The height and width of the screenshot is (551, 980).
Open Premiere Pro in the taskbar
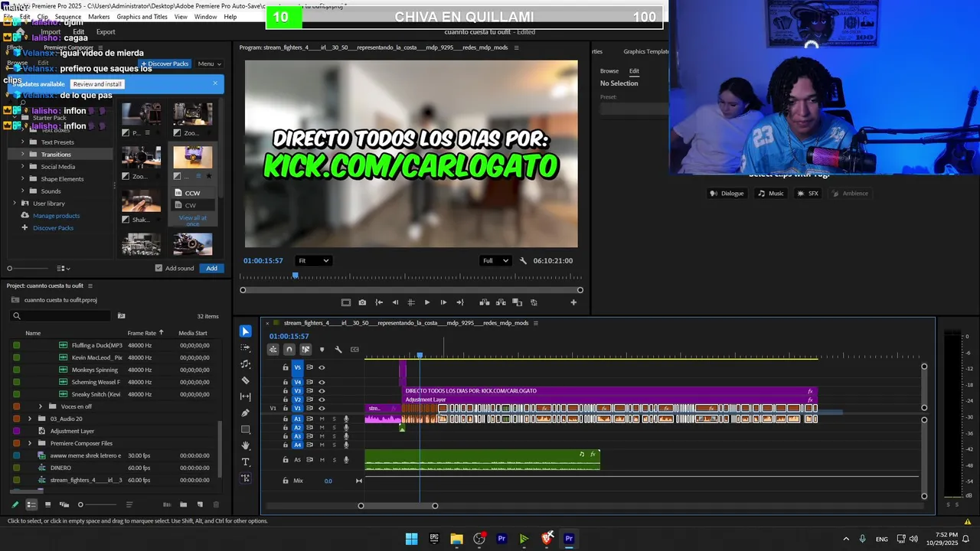tap(569, 539)
